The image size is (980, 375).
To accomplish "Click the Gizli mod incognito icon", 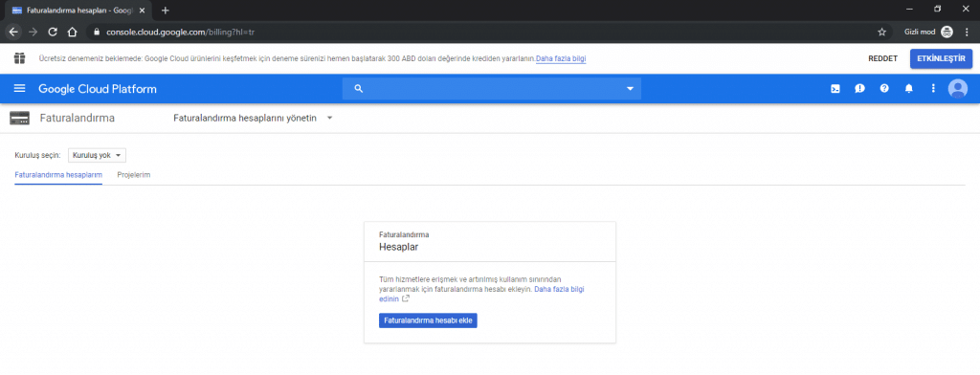I will pos(947,32).
